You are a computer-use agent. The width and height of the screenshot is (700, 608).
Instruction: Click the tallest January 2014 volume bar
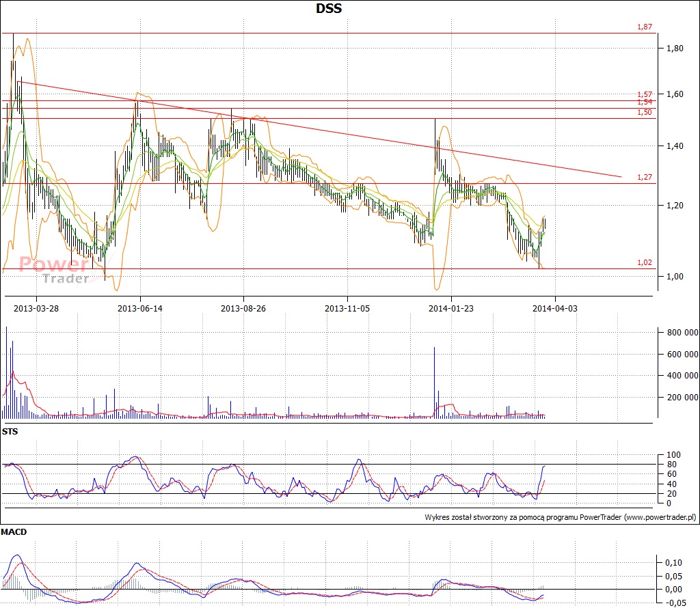click(x=434, y=383)
